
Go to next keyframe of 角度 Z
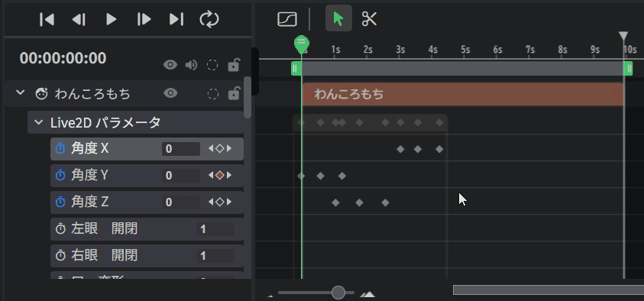coord(229,202)
